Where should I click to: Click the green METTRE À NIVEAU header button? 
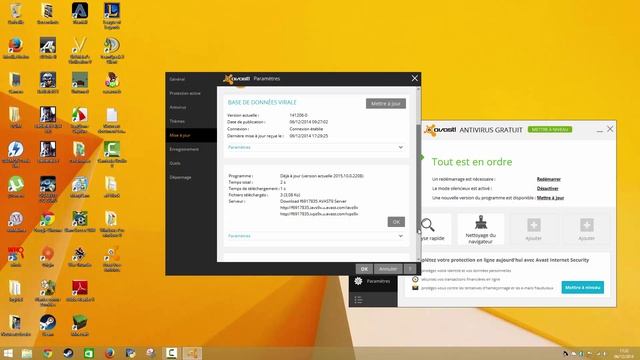(550, 129)
